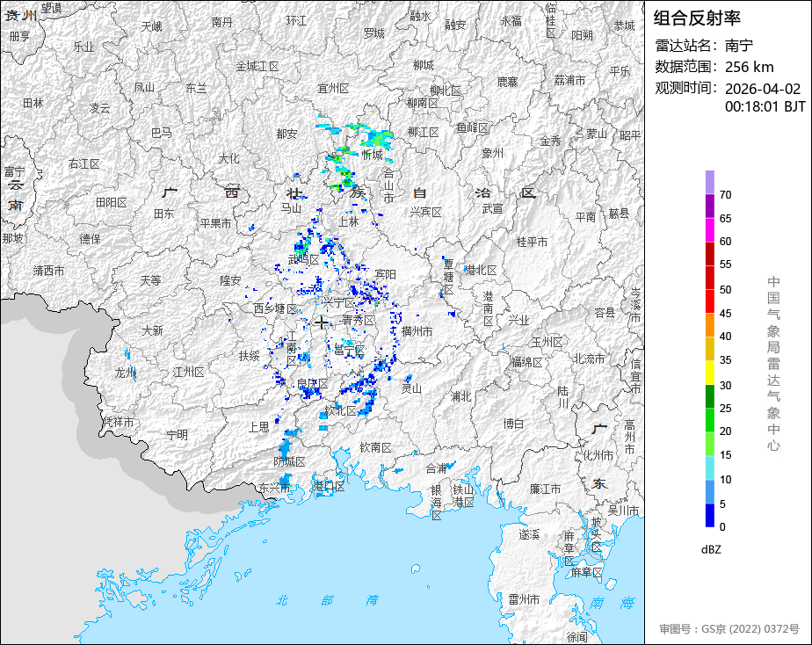Viewport: 812px width, 645px height.
Task: Click the legend value label 70
Action: coord(726,195)
